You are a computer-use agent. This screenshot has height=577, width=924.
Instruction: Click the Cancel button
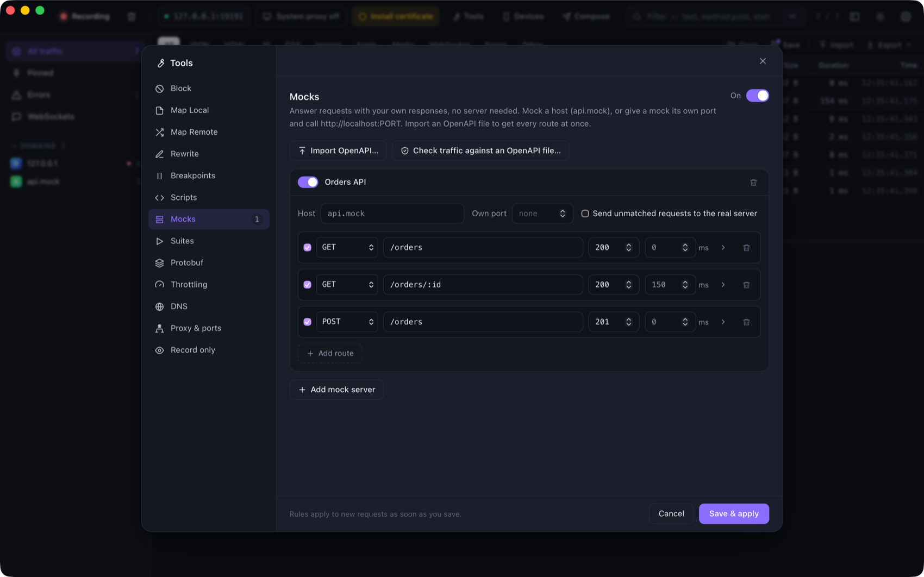[671, 513]
